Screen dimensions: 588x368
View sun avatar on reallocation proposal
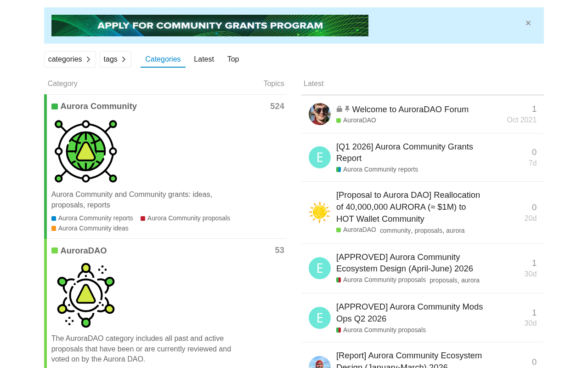320,213
